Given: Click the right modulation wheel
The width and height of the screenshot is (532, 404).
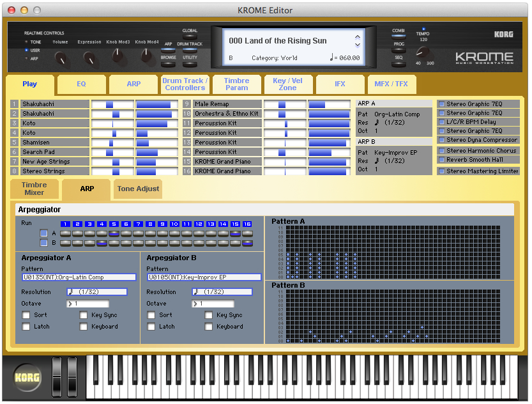Looking at the screenshot, I should [72, 377].
